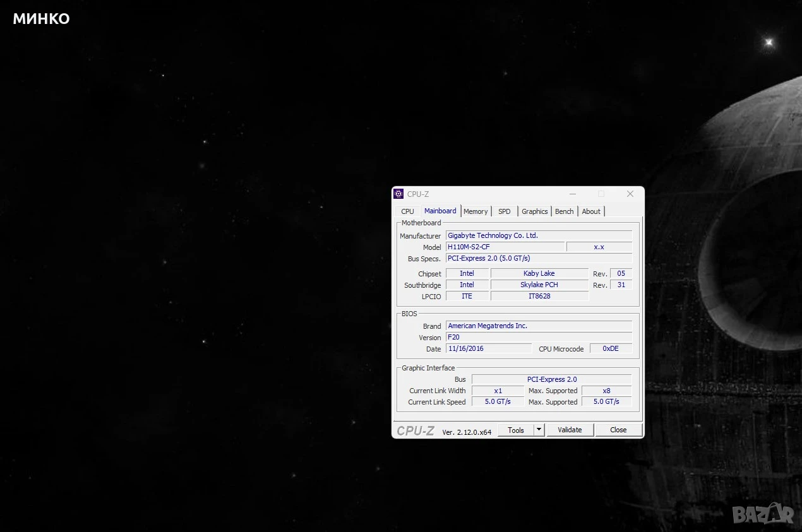This screenshot has height=532, width=802.
Task: Click the Bus Specs PCI-Express 2.0 (5.0 GT/s) value
Action: (539, 258)
